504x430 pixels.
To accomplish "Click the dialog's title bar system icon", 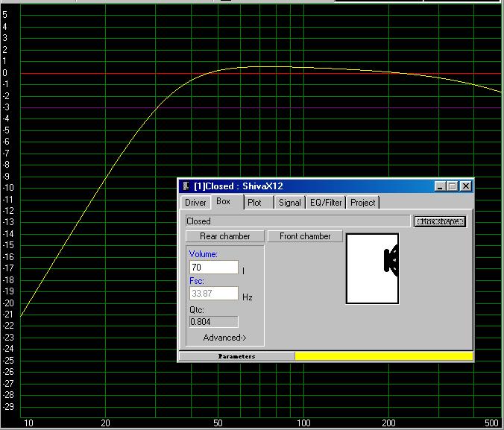I will [186, 186].
